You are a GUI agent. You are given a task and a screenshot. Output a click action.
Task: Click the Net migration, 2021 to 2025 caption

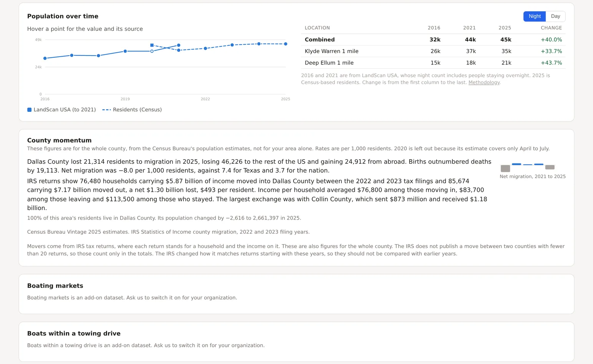pos(533,177)
